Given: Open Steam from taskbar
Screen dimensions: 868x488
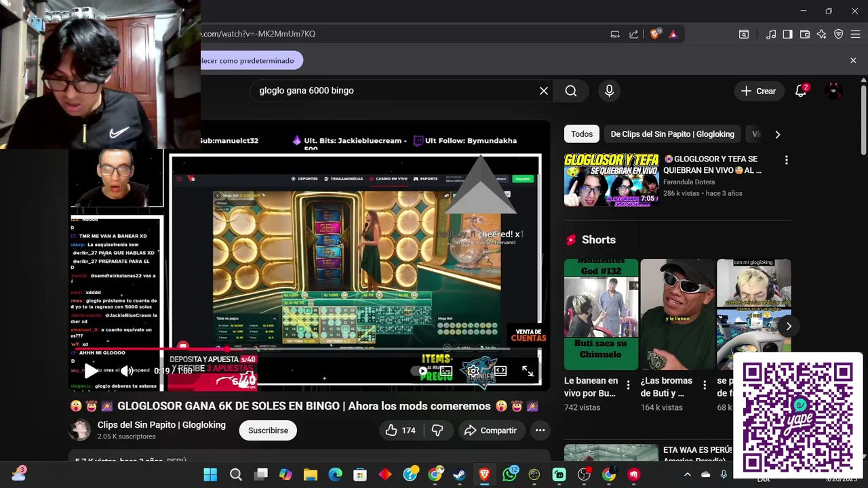Looking at the screenshot, I should pos(460,474).
